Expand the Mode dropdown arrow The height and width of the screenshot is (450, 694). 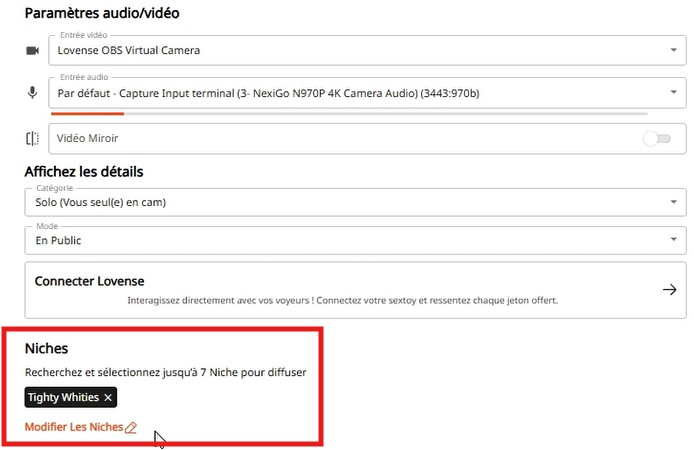(x=673, y=239)
